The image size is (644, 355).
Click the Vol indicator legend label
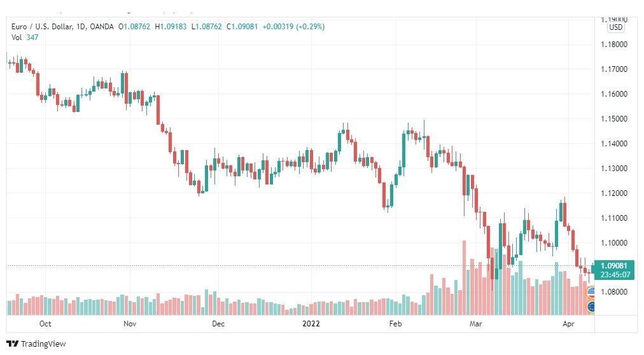click(17, 38)
